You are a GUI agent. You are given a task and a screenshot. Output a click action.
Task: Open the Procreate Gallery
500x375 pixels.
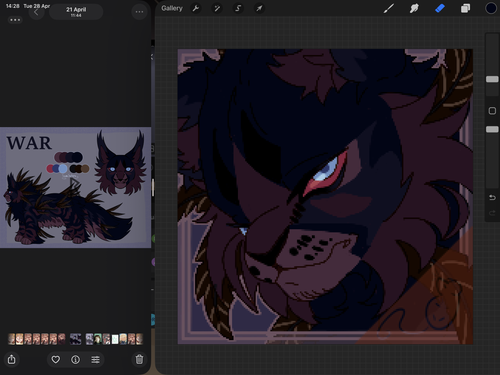[172, 8]
